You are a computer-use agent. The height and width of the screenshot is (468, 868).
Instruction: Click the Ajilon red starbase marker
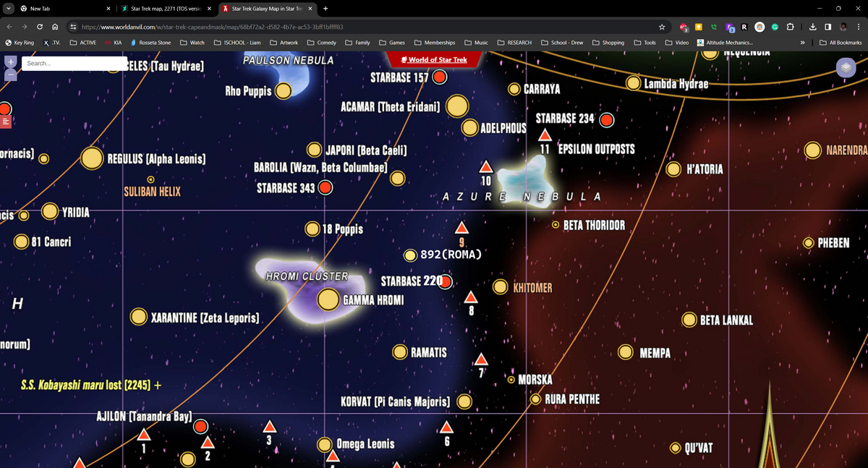coord(201,427)
